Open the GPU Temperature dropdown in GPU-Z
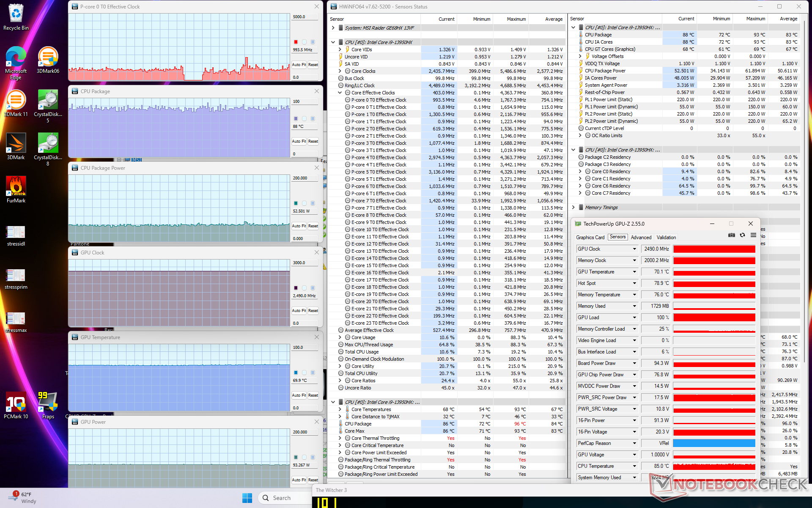The width and height of the screenshot is (812, 508). [x=634, y=272]
